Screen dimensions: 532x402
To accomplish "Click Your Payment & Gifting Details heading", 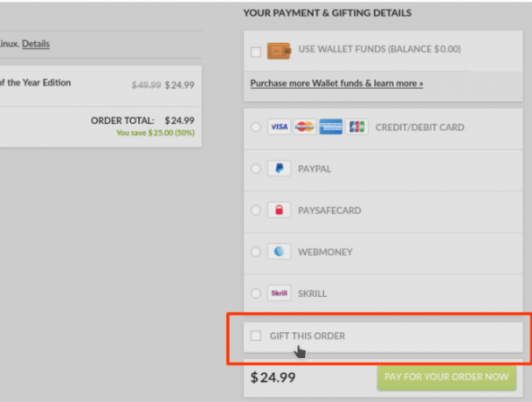I will pyautogui.click(x=328, y=13).
